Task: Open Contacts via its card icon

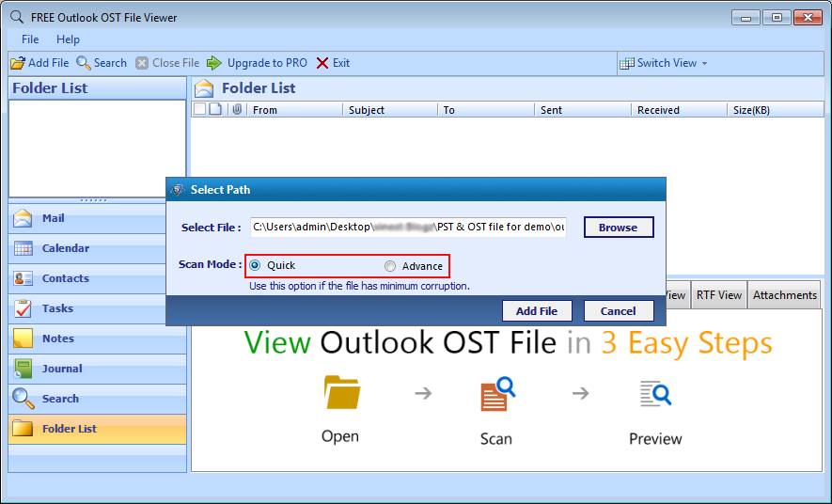Action: pyautogui.click(x=23, y=278)
